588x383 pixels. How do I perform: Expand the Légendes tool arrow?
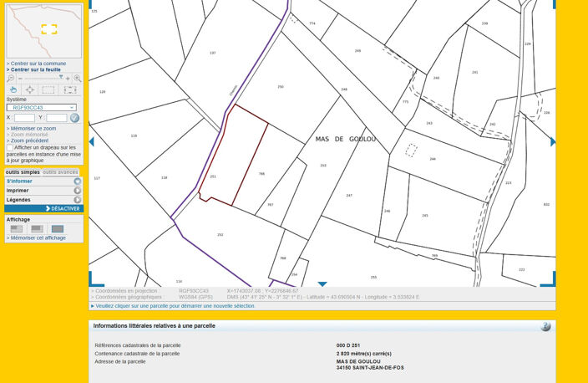[77, 200]
